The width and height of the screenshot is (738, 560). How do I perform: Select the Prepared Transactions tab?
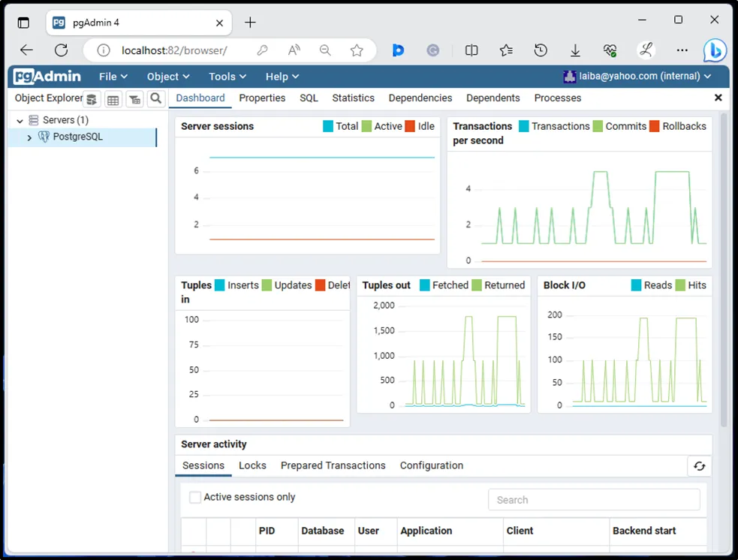pyautogui.click(x=333, y=465)
